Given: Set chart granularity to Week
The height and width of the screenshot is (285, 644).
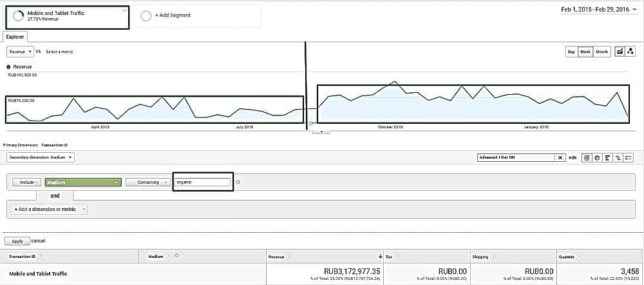Looking at the screenshot, I should (585, 52).
